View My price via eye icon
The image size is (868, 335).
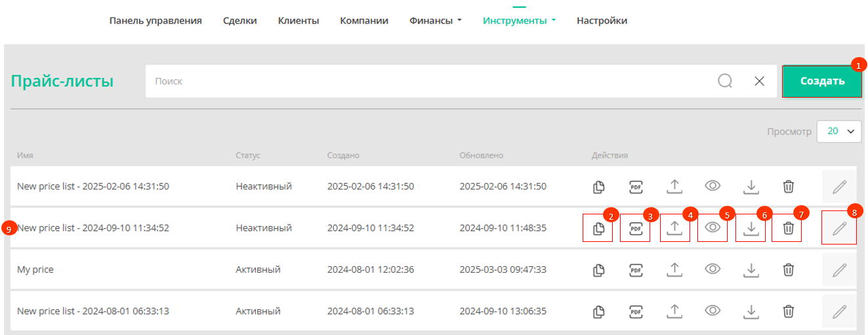click(x=713, y=269)
